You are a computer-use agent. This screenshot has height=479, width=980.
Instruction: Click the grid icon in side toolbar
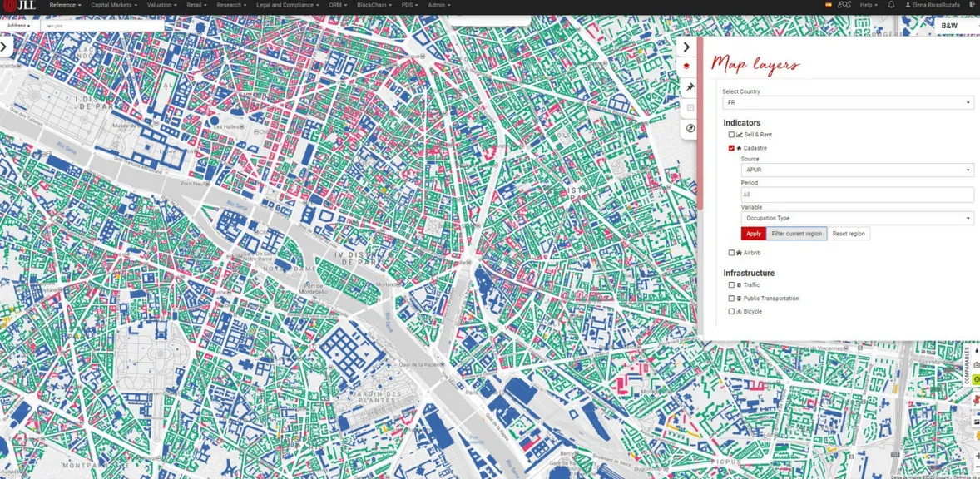tap(688, 107)
